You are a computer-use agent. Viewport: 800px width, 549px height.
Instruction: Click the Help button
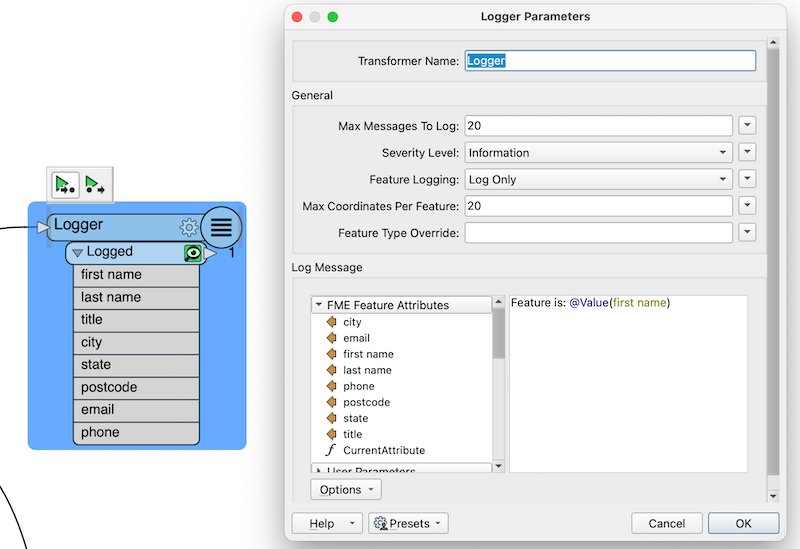point(327,523)
